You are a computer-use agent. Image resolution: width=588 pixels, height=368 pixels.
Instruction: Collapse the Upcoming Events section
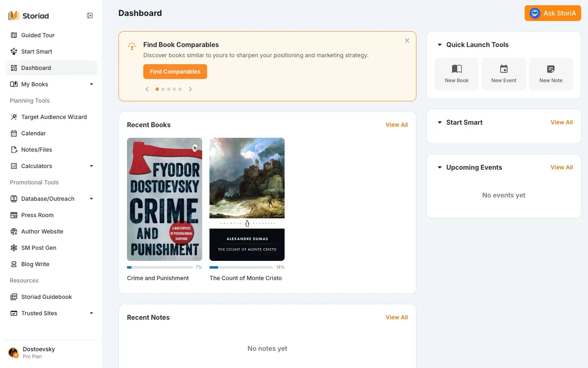pos(440,167)
